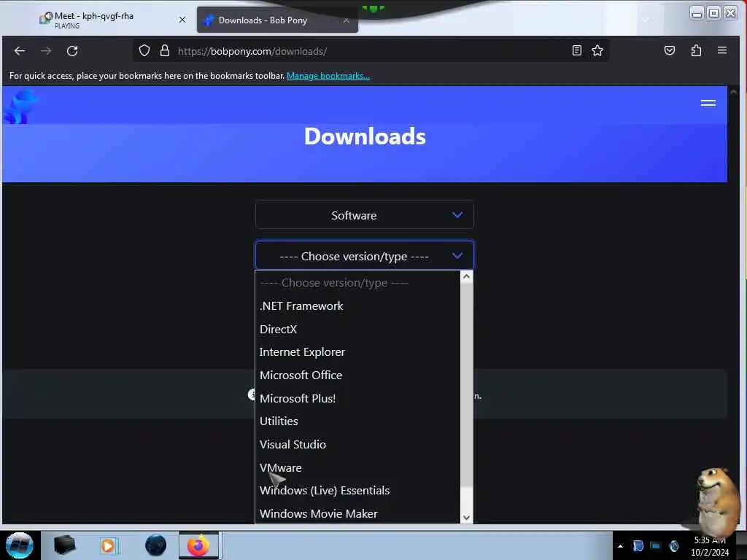
Task: Open the list all tabs chevron
Action: (x=646, y=20)
